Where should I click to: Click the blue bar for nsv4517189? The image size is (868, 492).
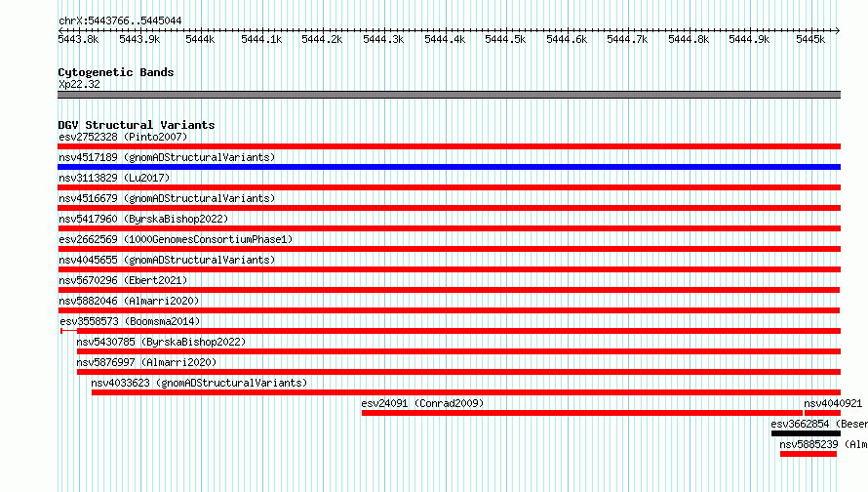(449, 167)
